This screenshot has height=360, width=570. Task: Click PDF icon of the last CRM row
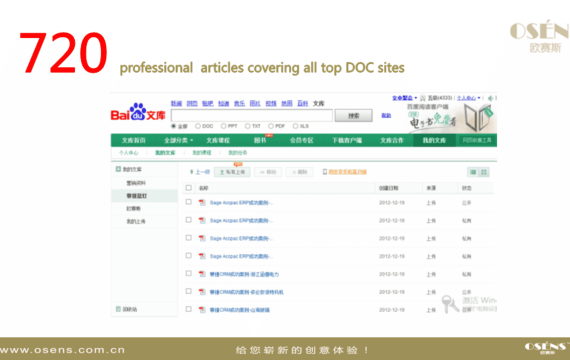[x=202, y=310]
